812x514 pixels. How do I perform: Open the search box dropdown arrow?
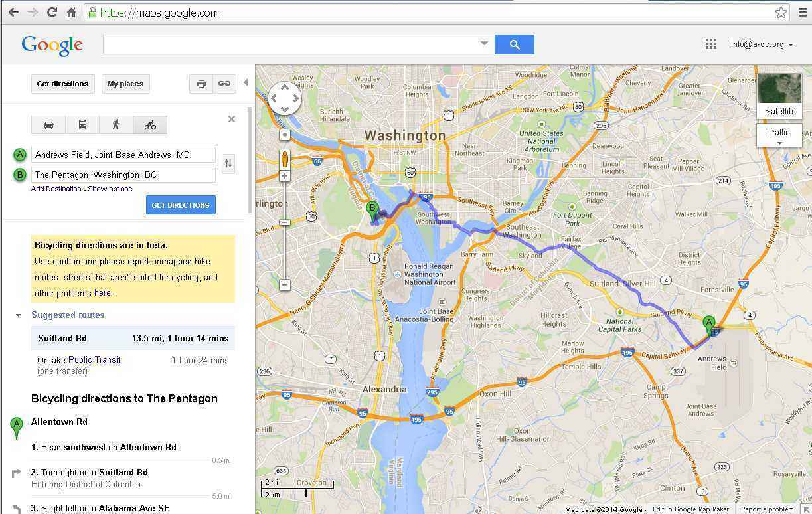[484, 44]
